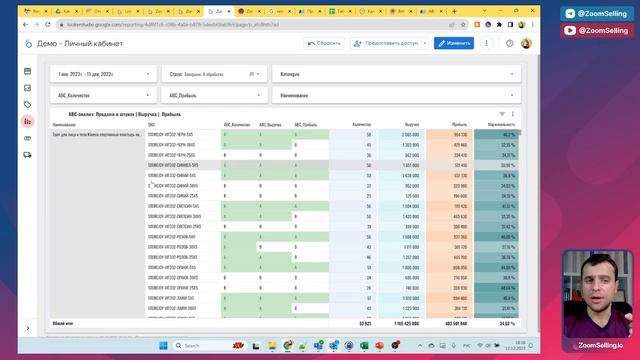Show hidden system tray icons
Screen dimensions: 640x360
point(420,346)
